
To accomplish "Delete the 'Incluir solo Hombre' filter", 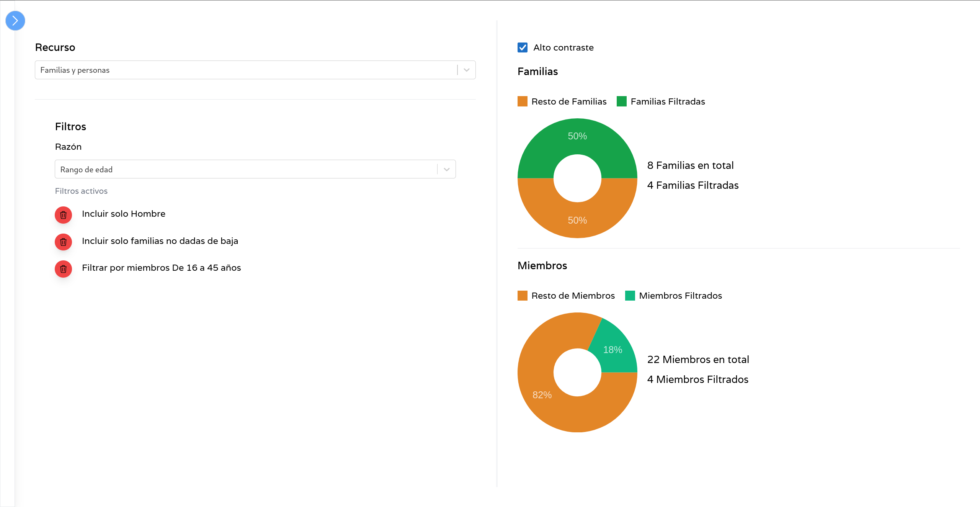I will pos(64,215).
